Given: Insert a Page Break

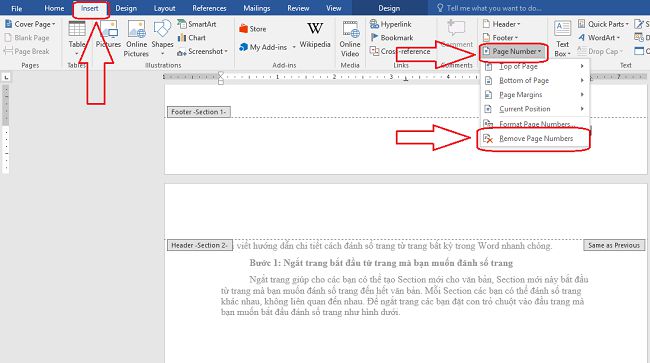Looking at the screenshot, I should point(27,51).
